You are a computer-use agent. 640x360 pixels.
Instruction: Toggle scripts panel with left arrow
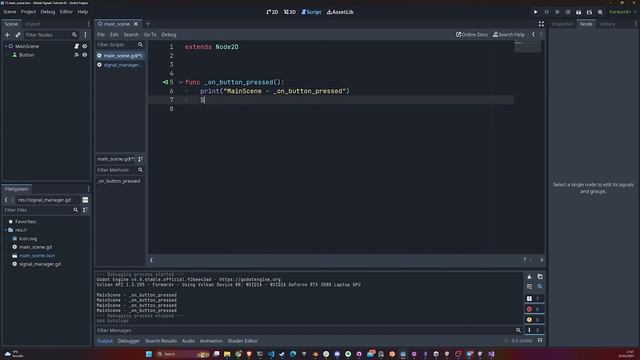(151, 260)
